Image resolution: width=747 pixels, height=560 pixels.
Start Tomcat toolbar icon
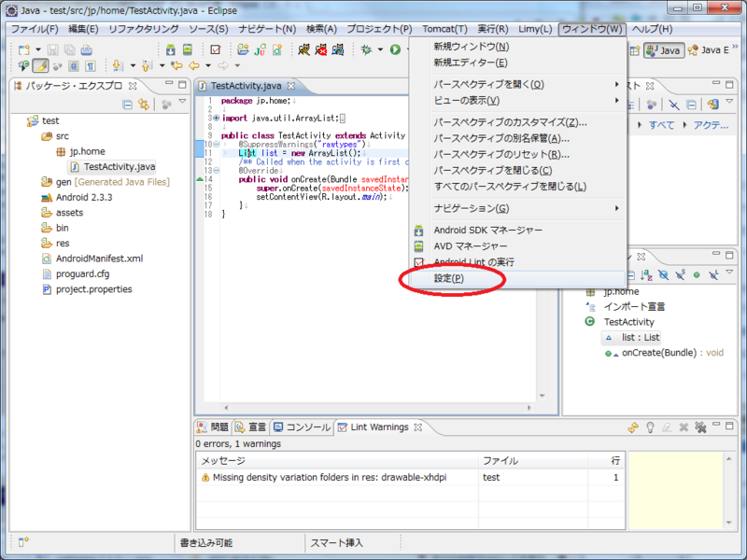303,49
